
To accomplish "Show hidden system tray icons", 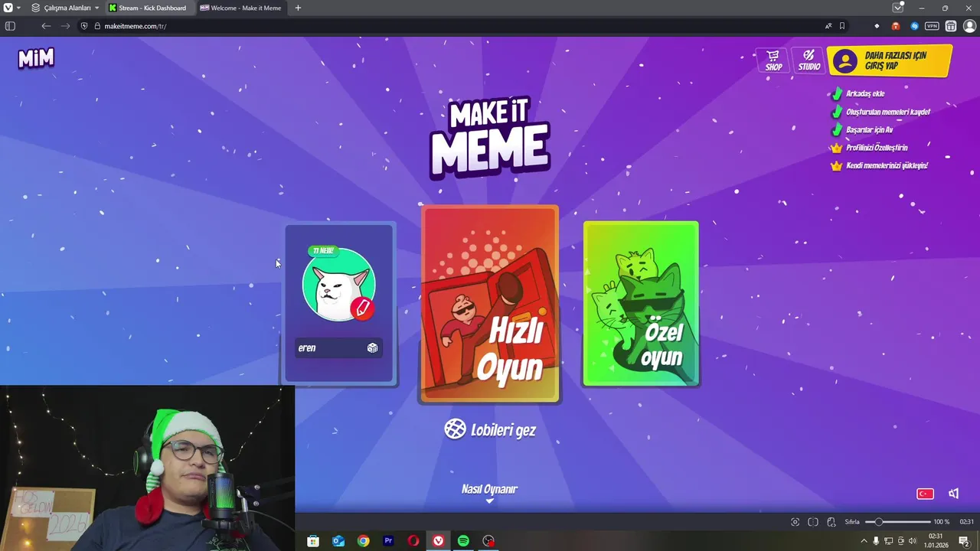I will pos(864,541).
